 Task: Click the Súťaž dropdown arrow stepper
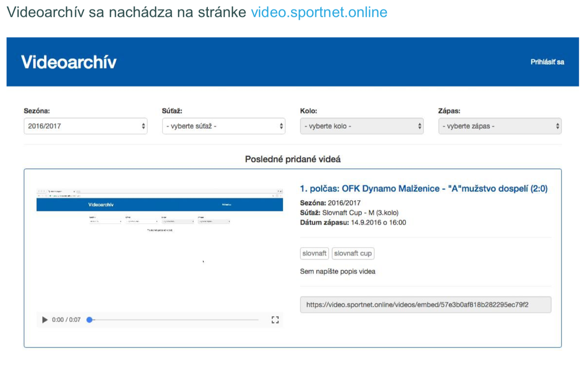coord(282,126)
